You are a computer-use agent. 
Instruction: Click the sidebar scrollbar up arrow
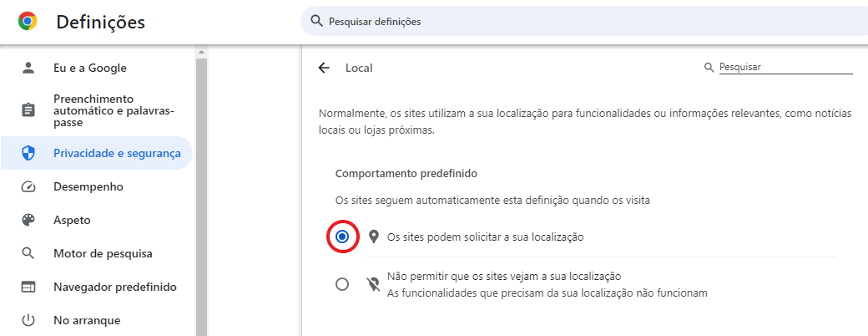(201, 52)
